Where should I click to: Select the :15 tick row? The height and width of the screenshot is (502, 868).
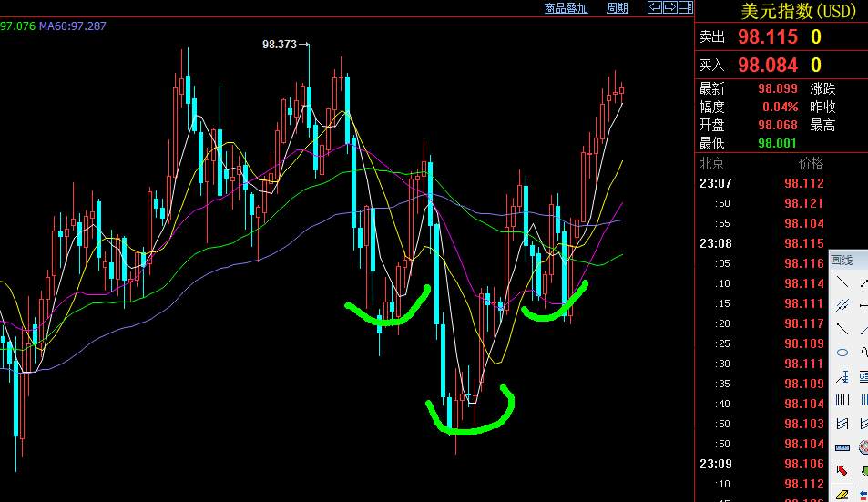tap(761, 303)
